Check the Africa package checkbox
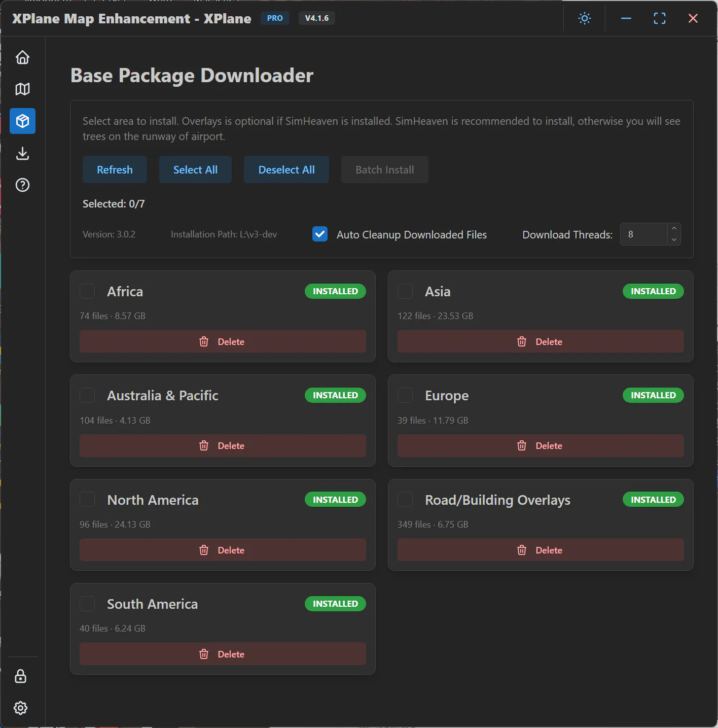The width and height of the screenshot is (718, 728). tap(88, 292)
